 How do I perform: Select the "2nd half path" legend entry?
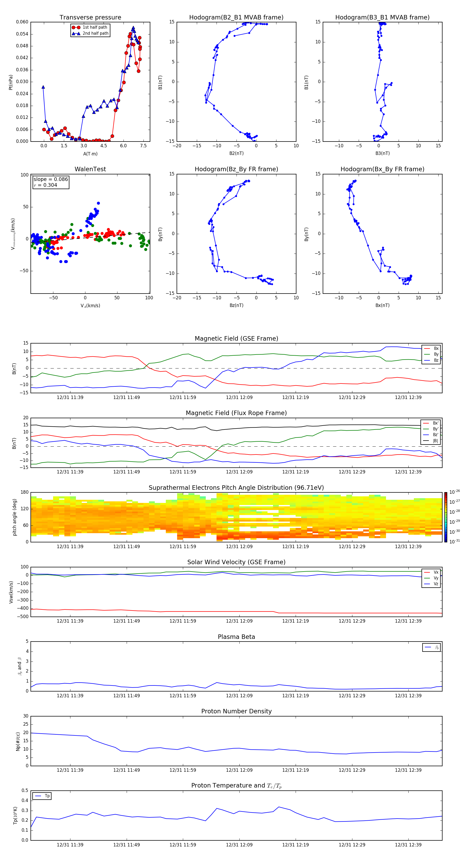(90, 33)
